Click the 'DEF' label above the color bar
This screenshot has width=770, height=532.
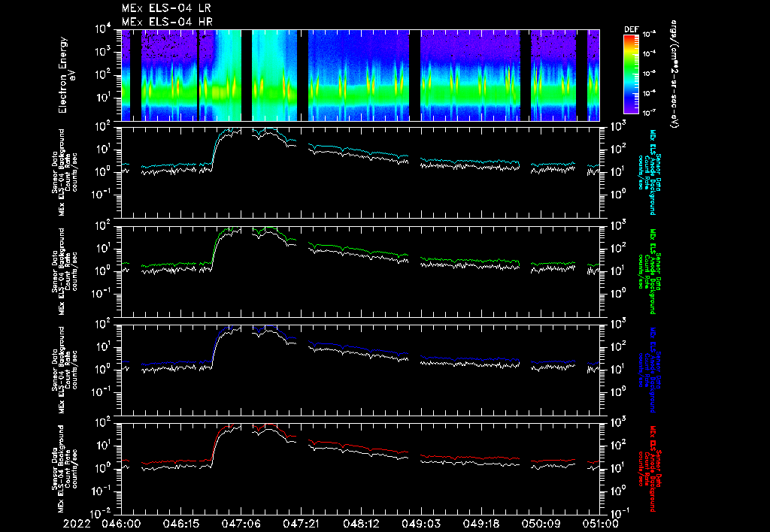631,29
